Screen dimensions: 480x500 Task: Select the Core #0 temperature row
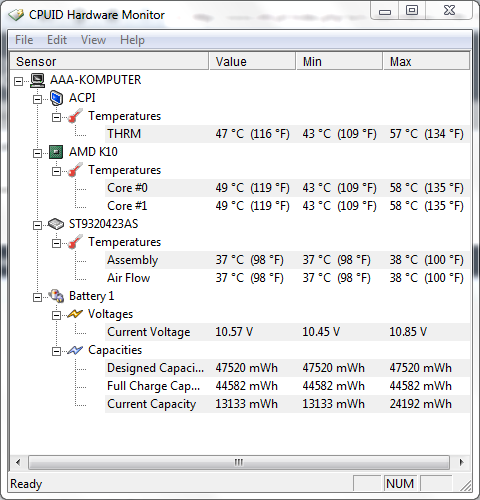pos(287,188)
